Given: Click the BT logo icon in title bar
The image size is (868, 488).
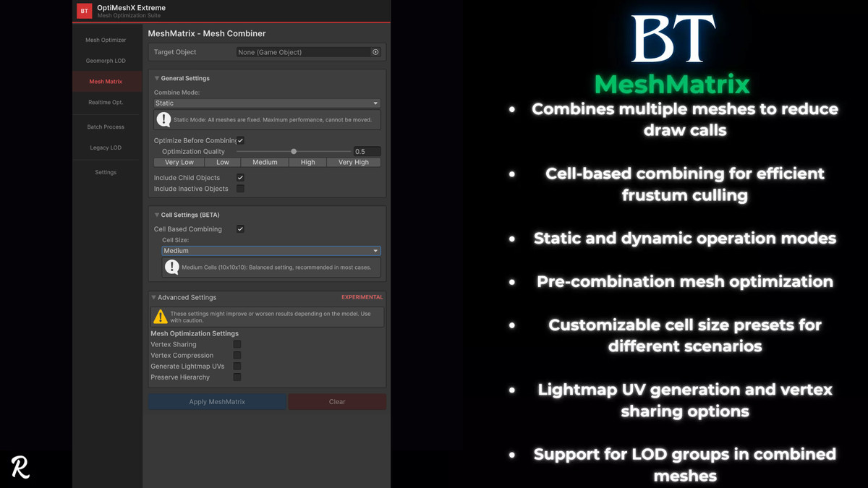Looking at the screenshot, I should pyautogui.click(x=85, y=11).
